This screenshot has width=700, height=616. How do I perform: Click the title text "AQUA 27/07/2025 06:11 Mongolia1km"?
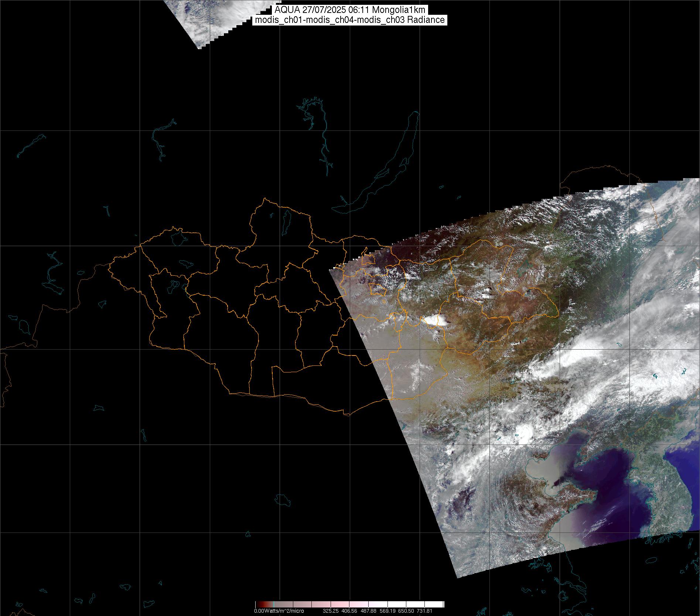(x=349, y=10)
